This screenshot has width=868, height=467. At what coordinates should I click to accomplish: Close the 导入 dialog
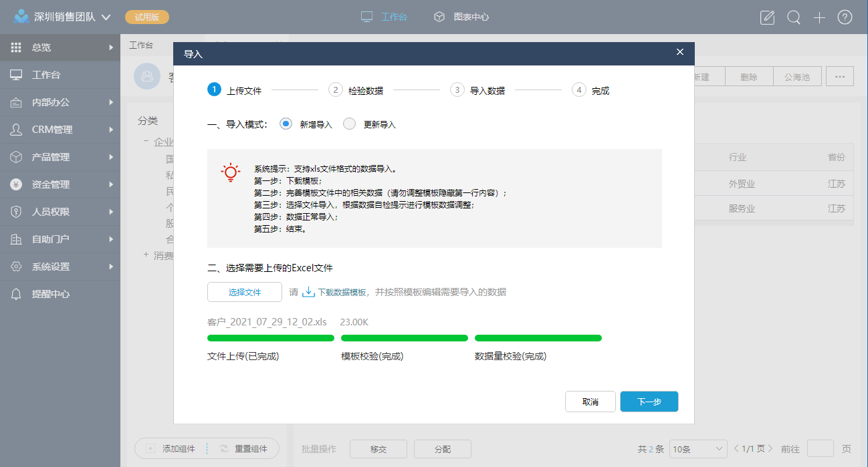(680, 52)
